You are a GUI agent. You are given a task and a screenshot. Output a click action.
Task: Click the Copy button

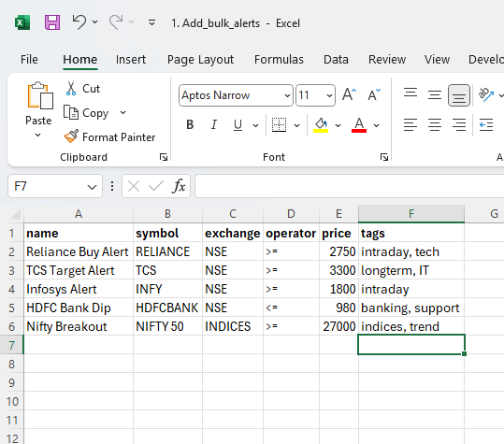[86, 113]
